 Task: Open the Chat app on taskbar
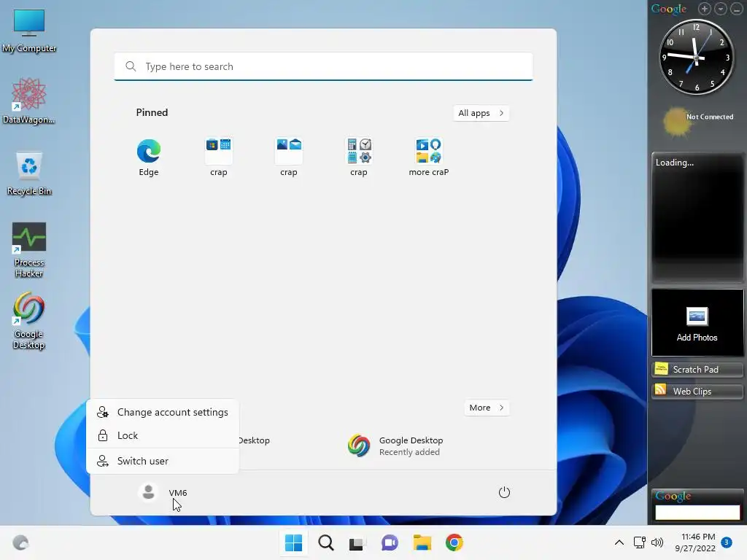390,542
